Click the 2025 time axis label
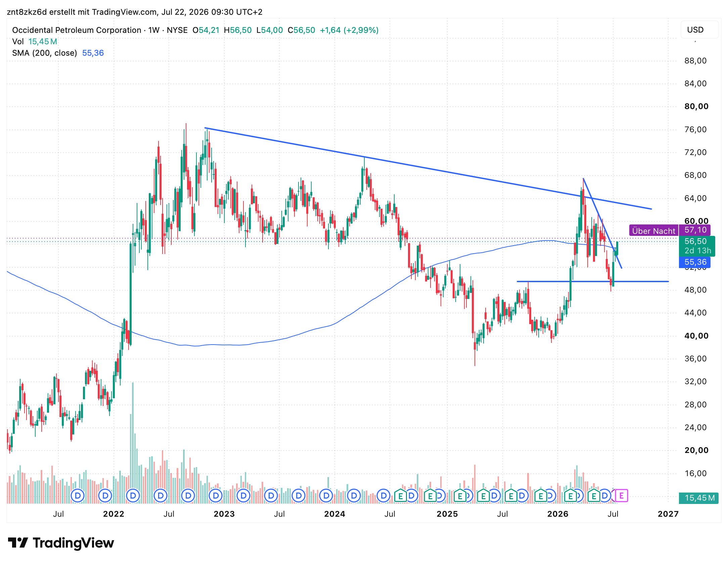 (x=447, y=514)
